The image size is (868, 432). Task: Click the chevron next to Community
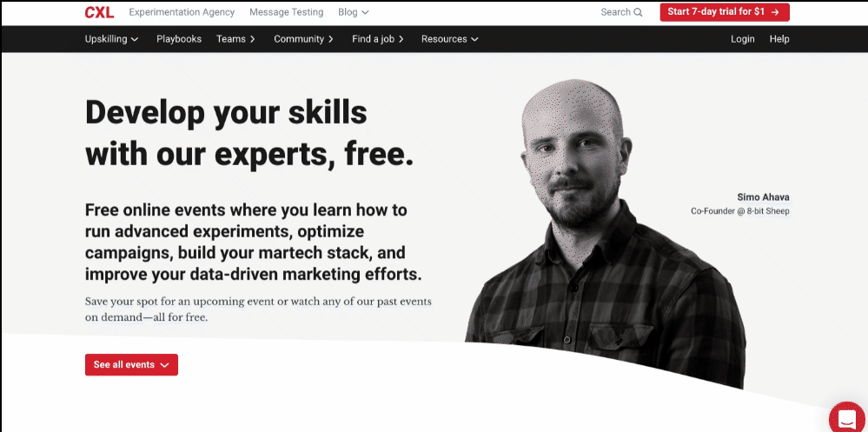(330, 39)
